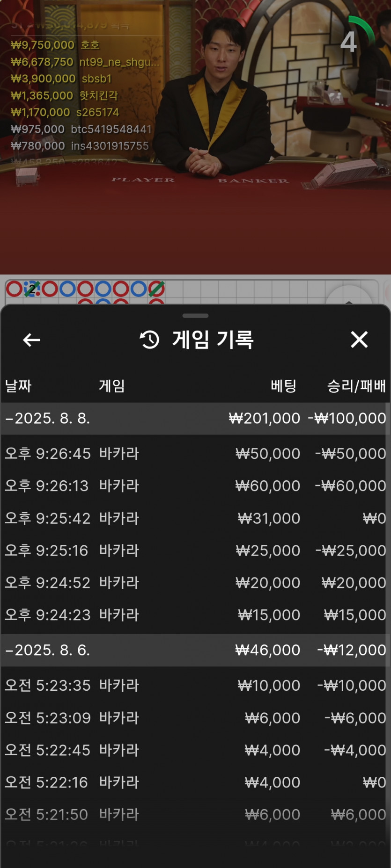Open the 오후 9:24:23 ₩15,000 record

[x=195, y=615]
